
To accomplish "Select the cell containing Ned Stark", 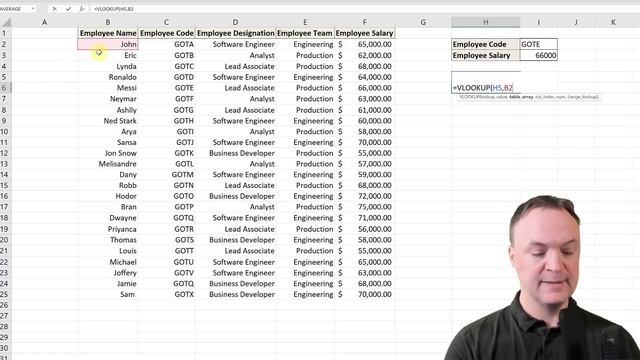I will point(108,121).
